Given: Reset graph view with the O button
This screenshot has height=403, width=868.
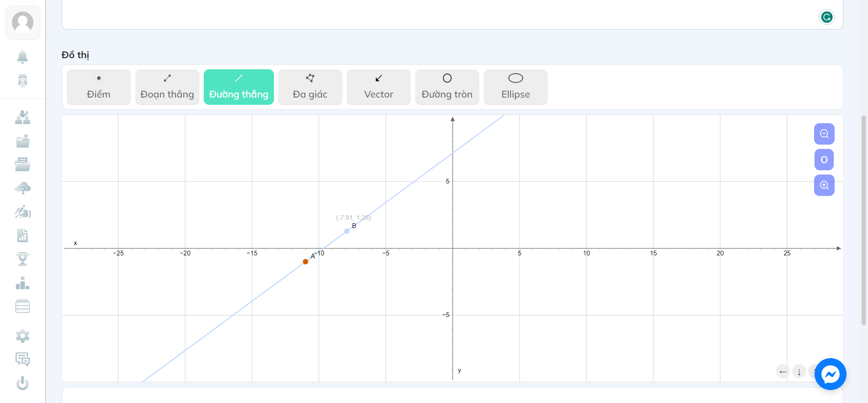Looking at the screenshot, I should pos(824,160).
